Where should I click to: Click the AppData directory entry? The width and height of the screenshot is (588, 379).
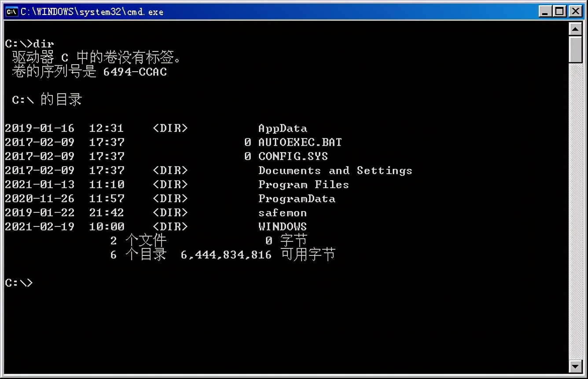point(283,128)
